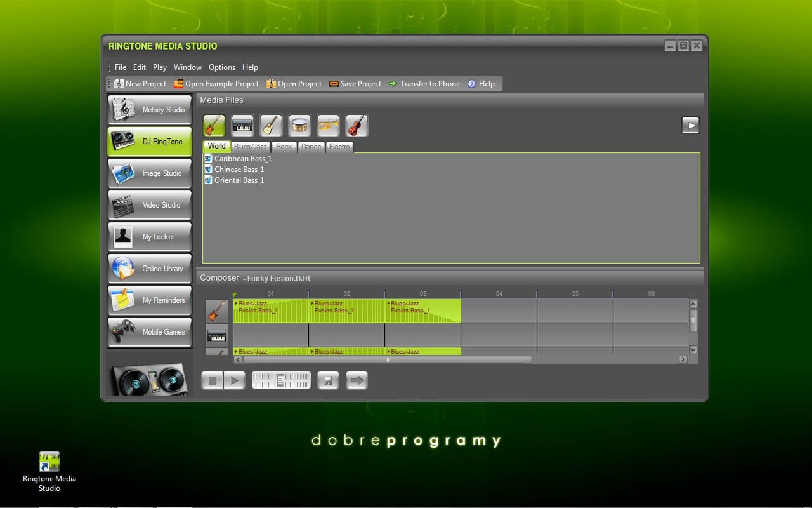
Task: Click New Project in toolbar
Action: (140, 84)
